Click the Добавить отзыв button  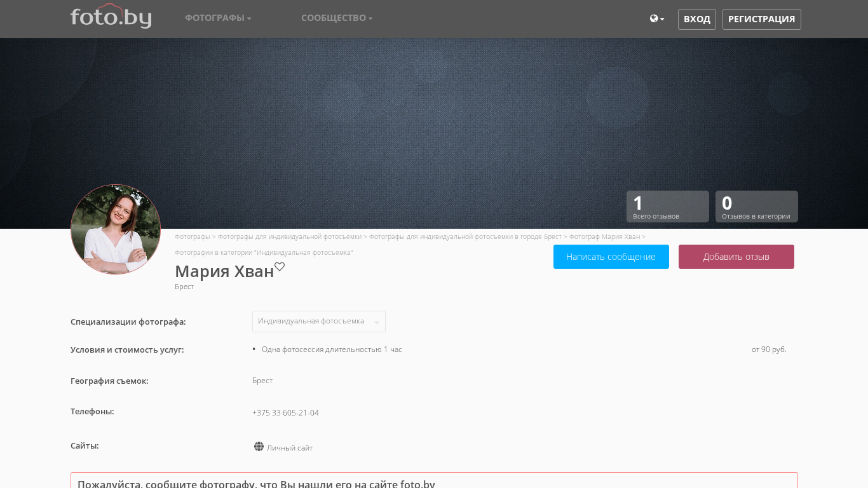tap(736, 257)
